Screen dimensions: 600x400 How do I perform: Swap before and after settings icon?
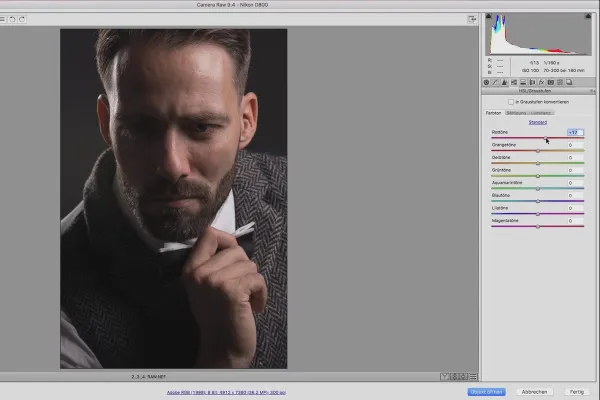454,377
